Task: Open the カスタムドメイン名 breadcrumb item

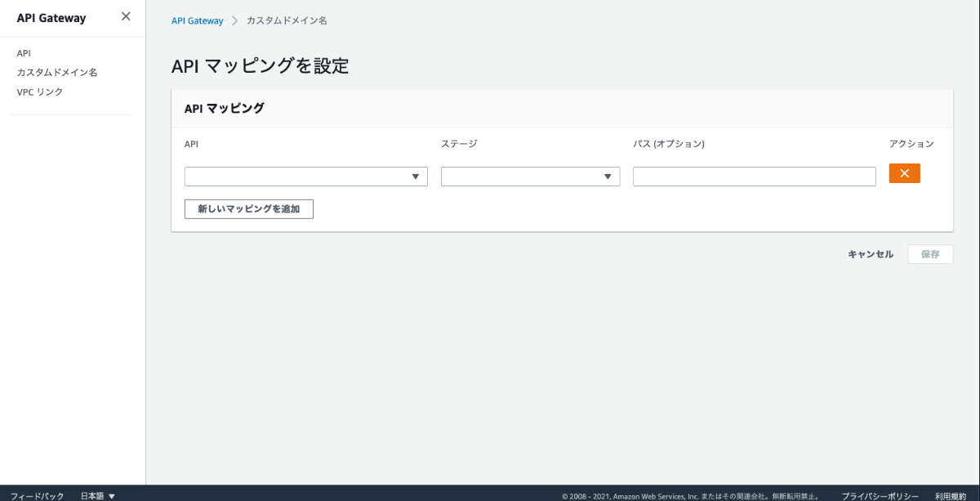Action: coord(287,20)
